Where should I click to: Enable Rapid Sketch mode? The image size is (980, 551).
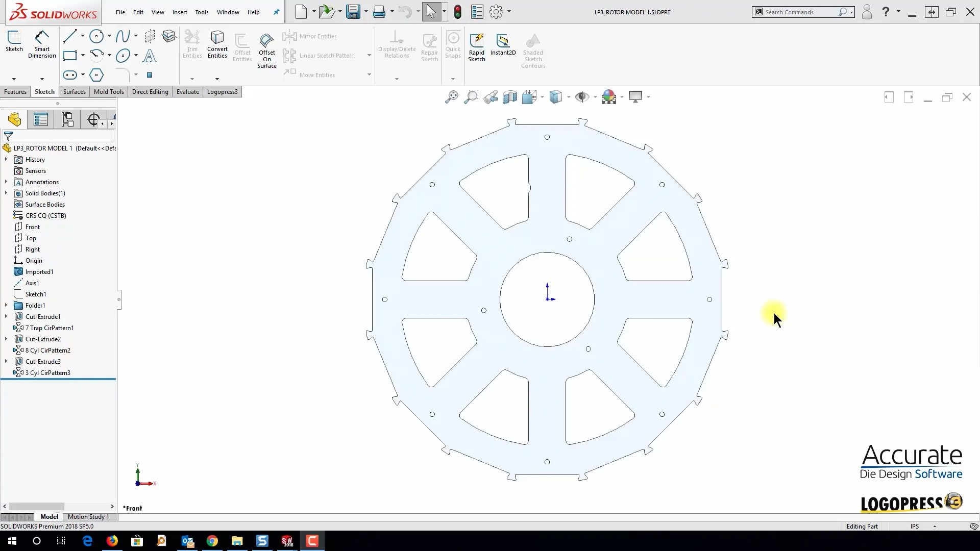(x=476, y=45)
